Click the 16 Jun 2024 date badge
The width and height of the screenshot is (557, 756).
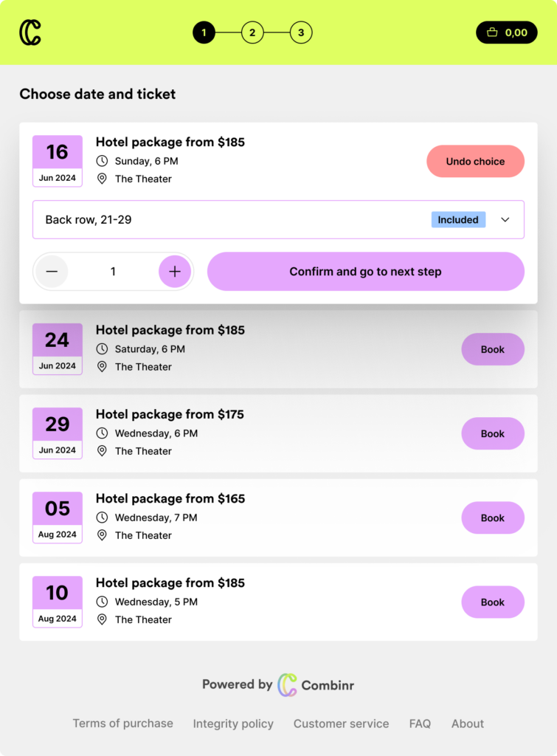click(x=58, y=161)
